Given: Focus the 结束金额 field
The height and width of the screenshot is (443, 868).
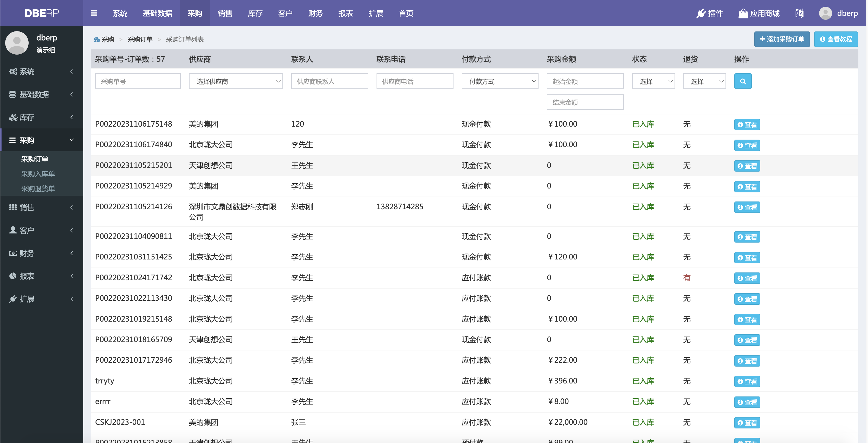Looking at the screenshot, I should click(x=585, y=102).
